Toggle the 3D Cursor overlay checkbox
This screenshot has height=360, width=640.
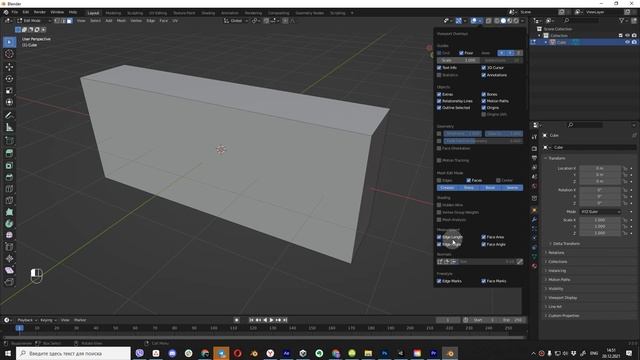pos(484,67)
